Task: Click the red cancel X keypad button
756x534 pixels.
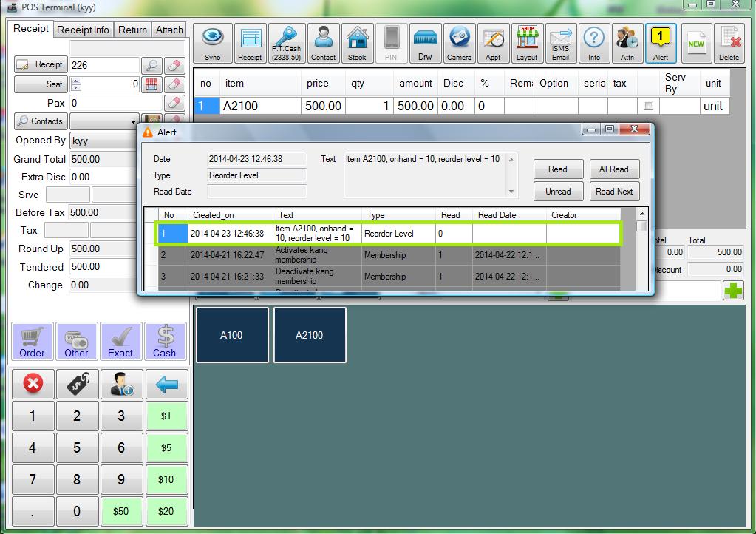Action: point(33,384)
